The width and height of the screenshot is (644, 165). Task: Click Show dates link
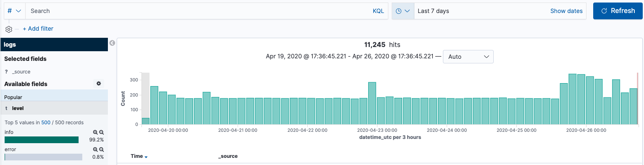click(566, 11)
